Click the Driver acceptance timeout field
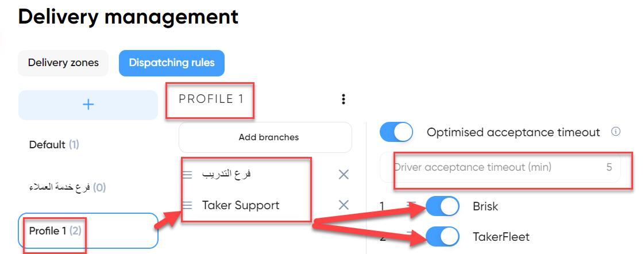The height and width of the screenshot is (254, 644). 500,167
